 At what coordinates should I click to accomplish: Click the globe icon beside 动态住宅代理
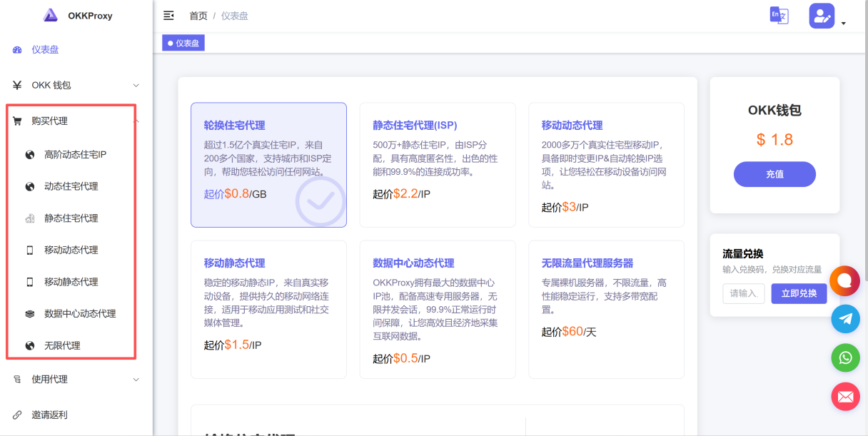[x=30, y=186]
